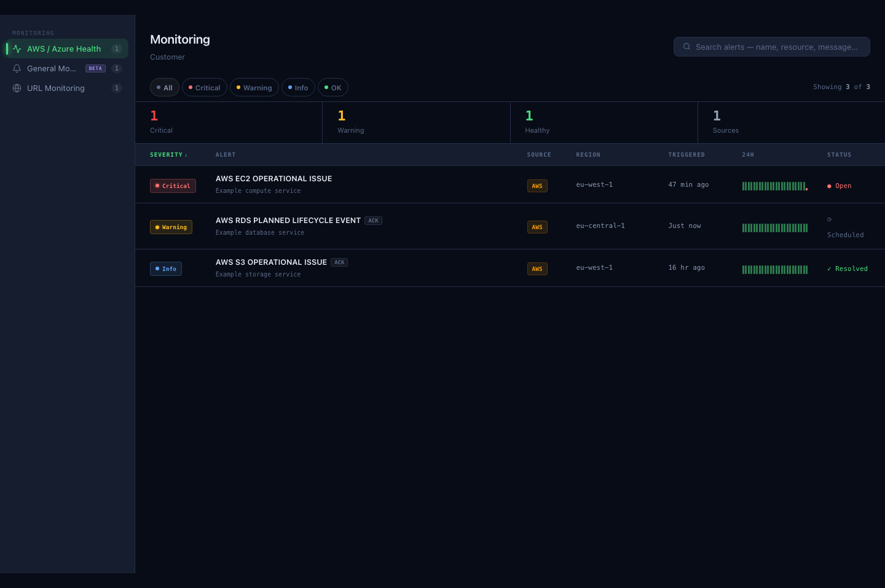885x588 pixels.
Task: Filter alerts by OK
Action: coord(333,88)
